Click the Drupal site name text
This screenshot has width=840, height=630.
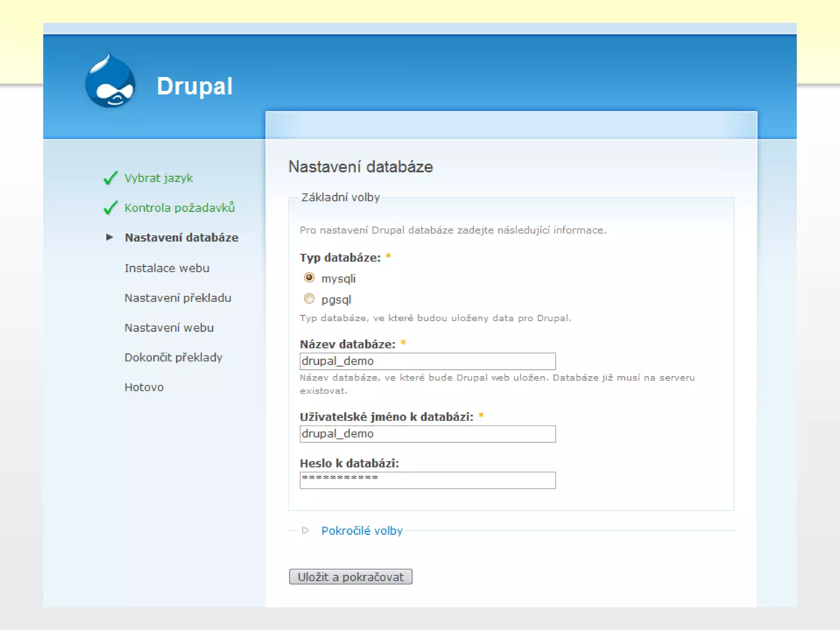coord(195,86)
